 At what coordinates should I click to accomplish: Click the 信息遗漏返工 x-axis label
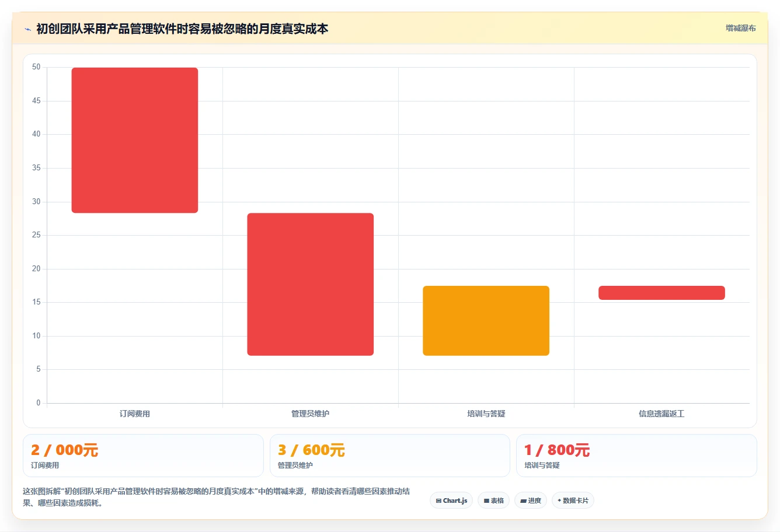coord(661,414)
